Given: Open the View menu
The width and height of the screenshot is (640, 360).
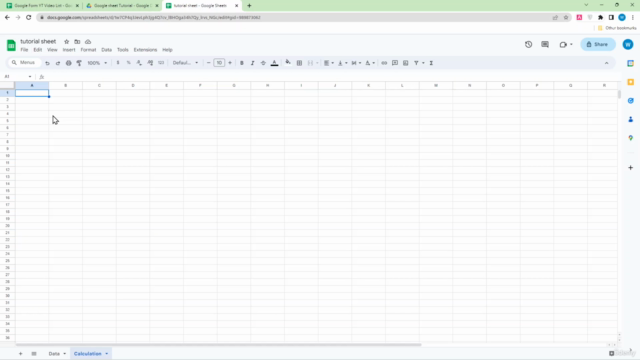Looking at the screenshot, I should [x=52, y=50].
